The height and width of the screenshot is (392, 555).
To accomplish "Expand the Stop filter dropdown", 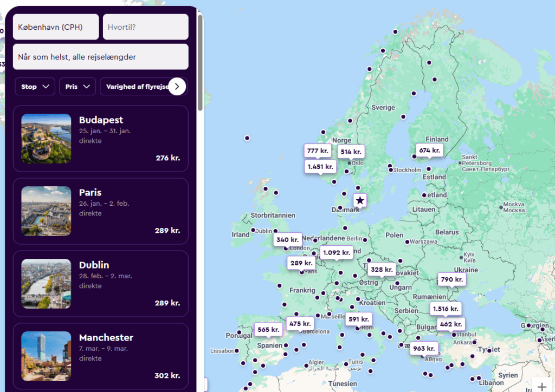I will [35, 87].
